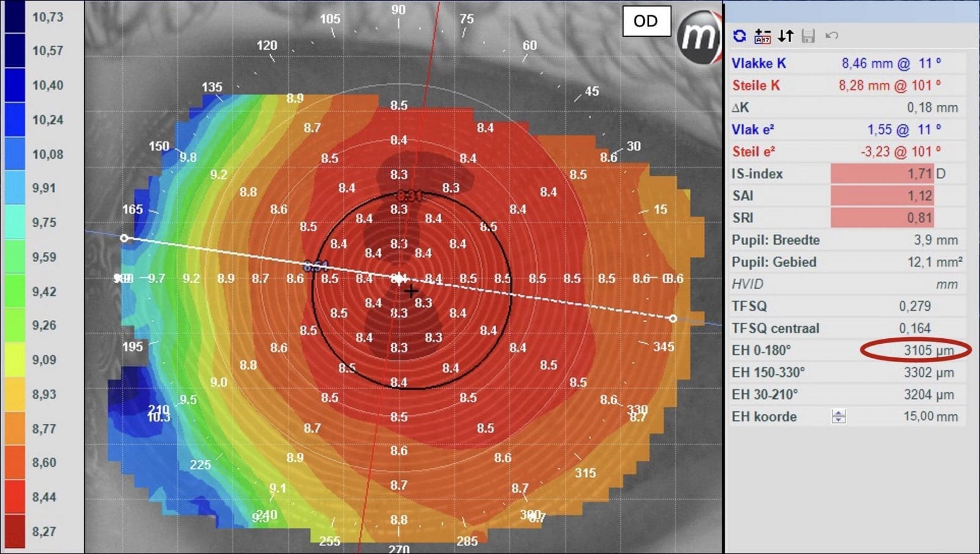Click the undo arrow icon
This screenshot has width=980, height=554.
point(831,36)
